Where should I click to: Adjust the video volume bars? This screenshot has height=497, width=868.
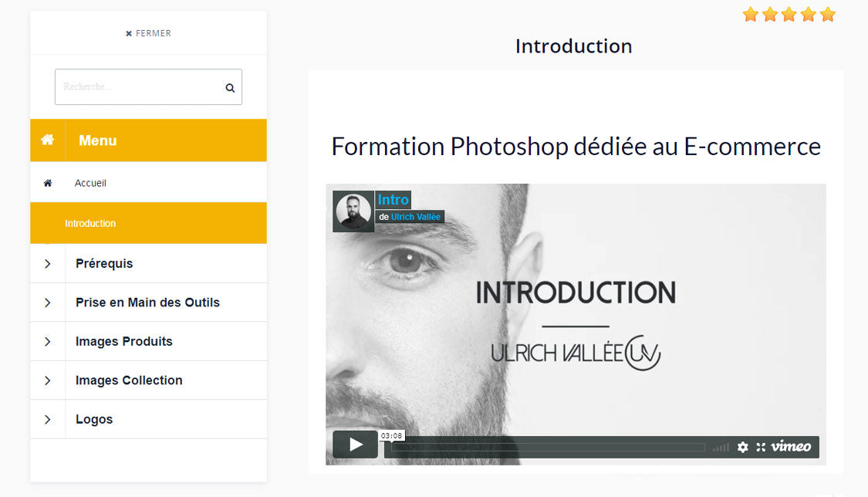721,447
